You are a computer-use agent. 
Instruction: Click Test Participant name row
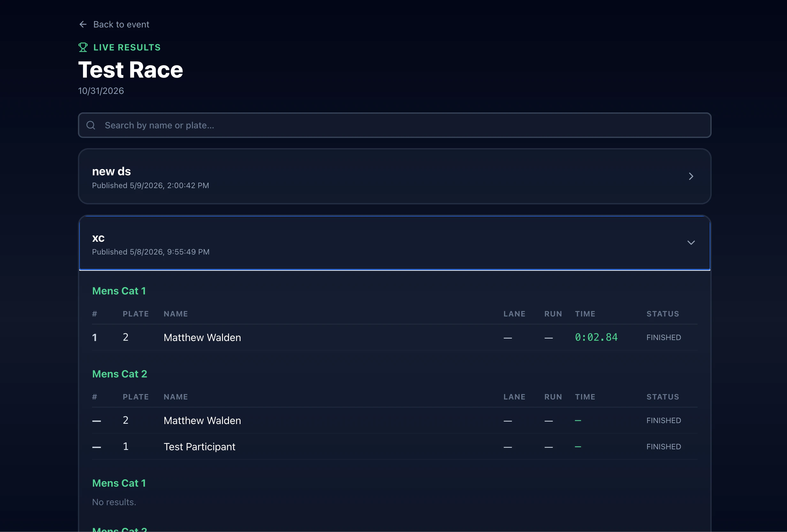pos(199,447)
